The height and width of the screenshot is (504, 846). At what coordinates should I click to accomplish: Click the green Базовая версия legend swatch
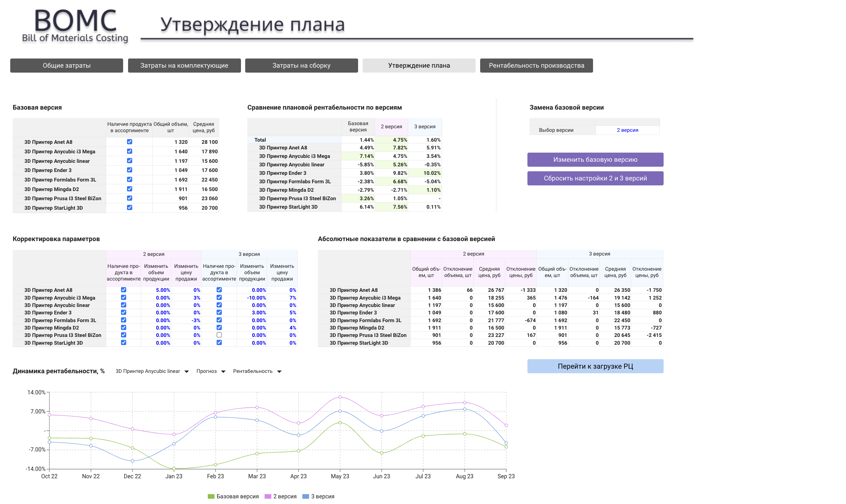(x=211, y=496)
